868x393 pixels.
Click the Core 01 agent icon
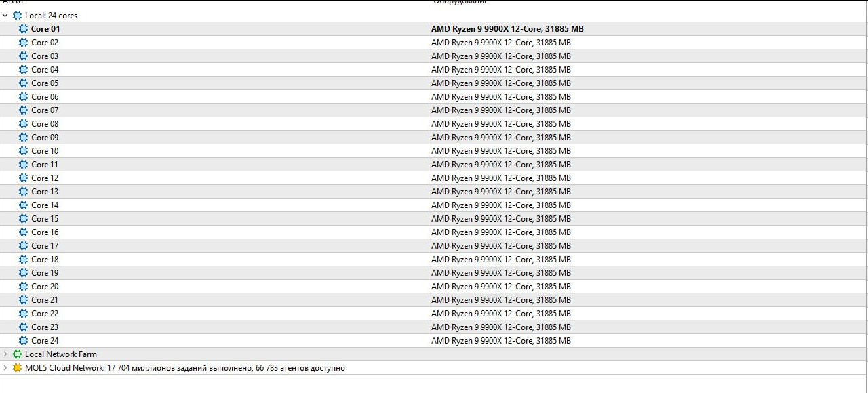tap(24, 28)
